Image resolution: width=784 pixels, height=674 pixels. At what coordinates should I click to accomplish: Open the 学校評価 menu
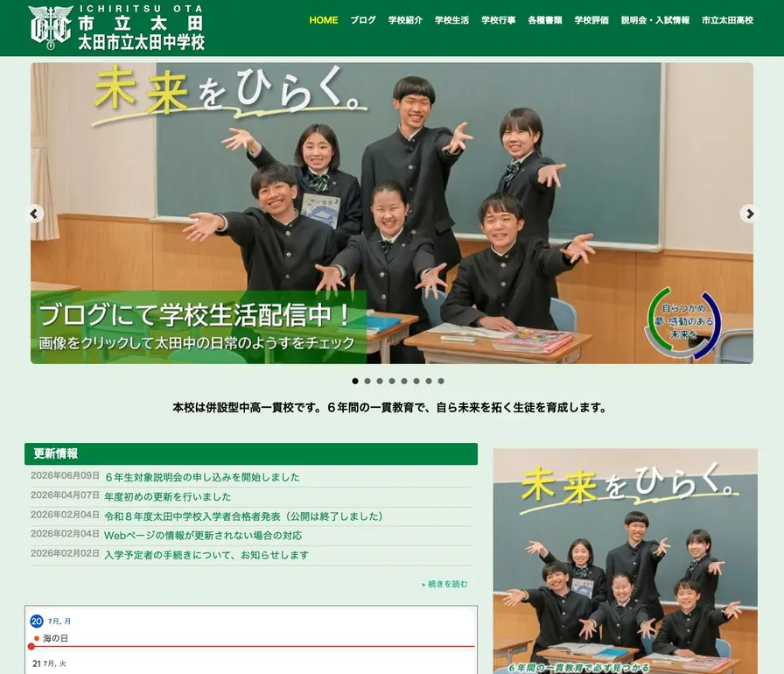591,20
